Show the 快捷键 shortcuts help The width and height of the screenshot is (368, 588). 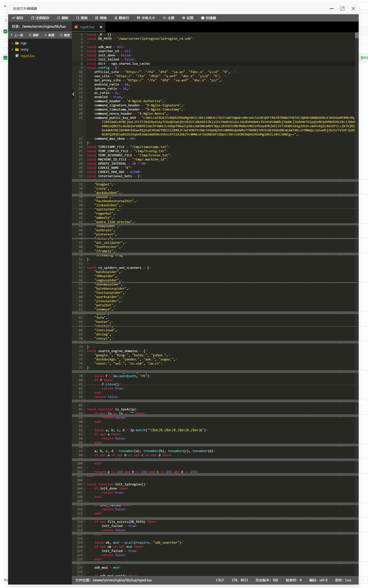(x=209, y=18)
